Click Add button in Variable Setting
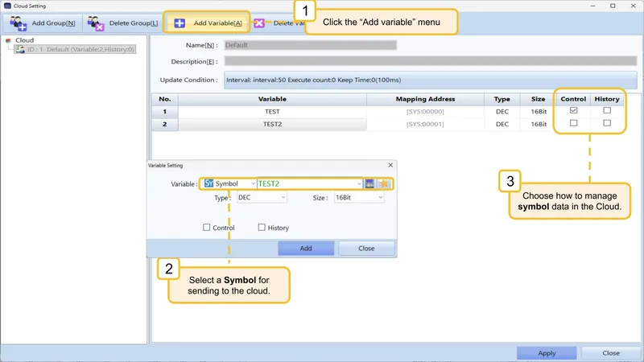The height and width of the screenshot is (362, 644). tap(306, 249)
